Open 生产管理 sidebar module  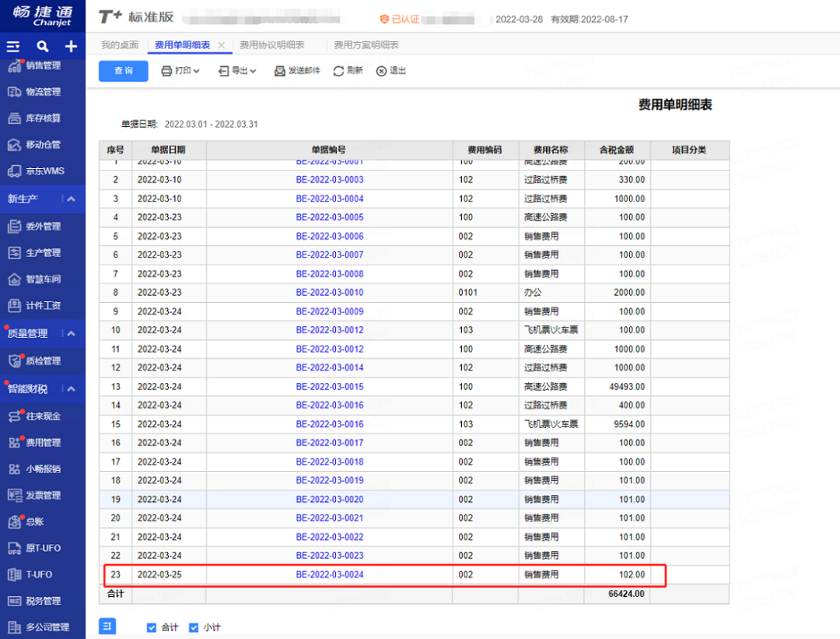tap(34, 253)
